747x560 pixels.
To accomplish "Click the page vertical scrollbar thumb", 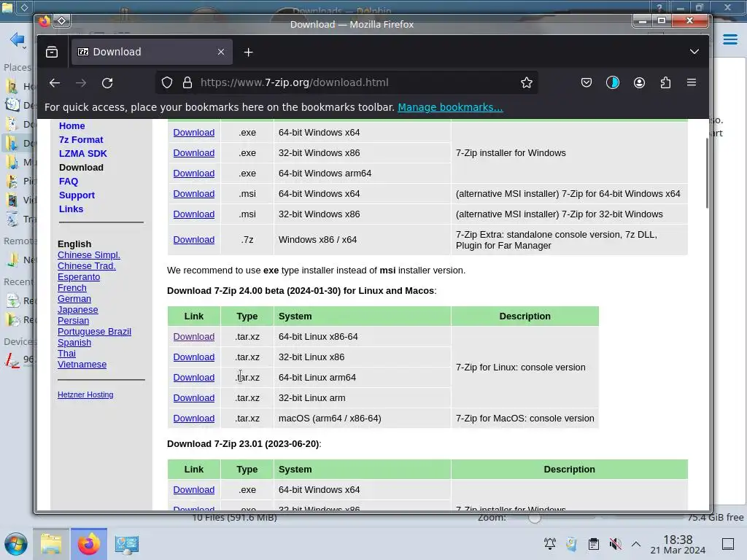I will tap(706, 173).
